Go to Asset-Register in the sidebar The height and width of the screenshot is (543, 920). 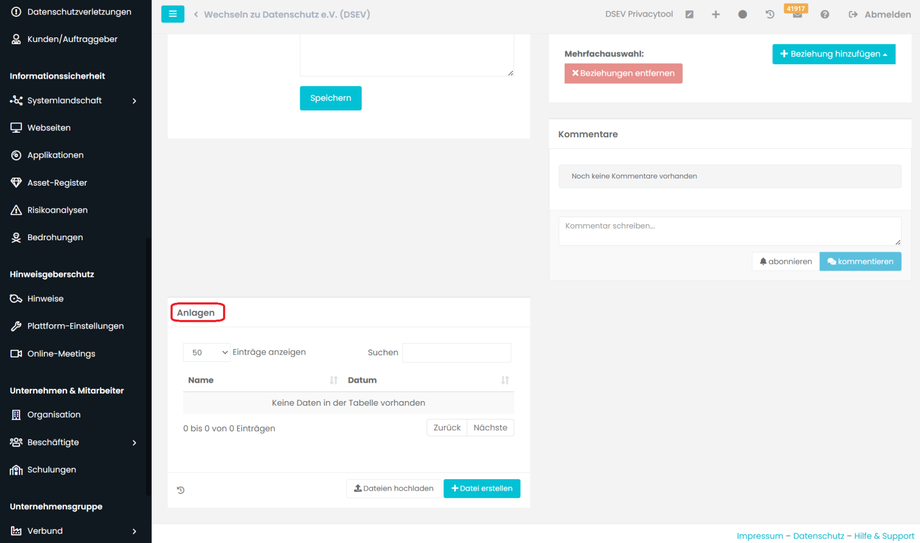click(x=57, y=183)
